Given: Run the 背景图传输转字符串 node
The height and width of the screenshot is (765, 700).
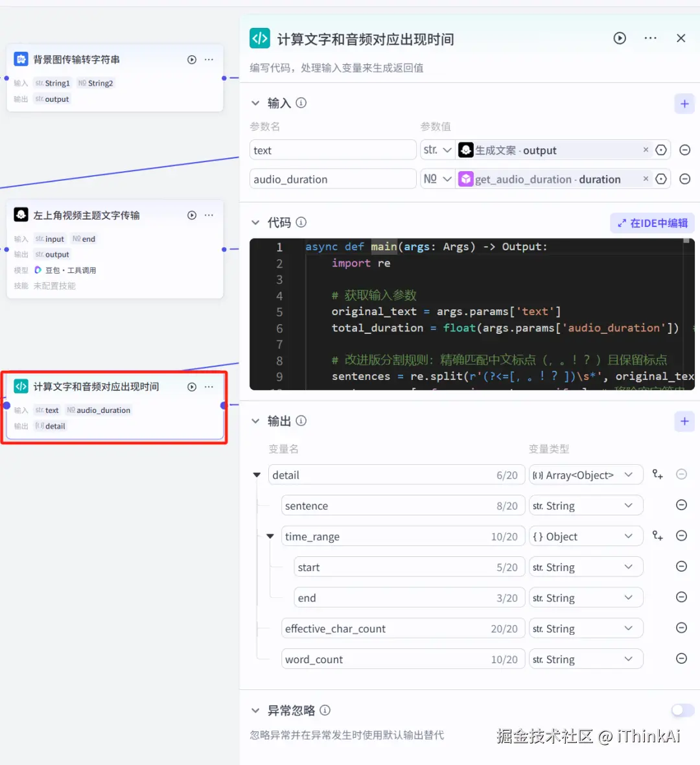Looking at the screenshot, I should point(191,59).
